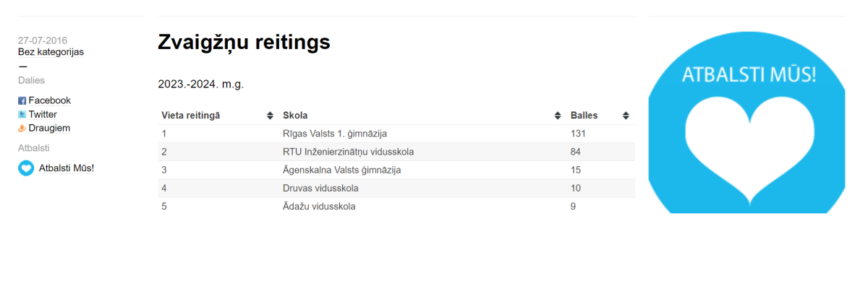Open the Bez kategorijas category link
The width and height of the screenshot is (868, 289).
(x=51, y=52)
